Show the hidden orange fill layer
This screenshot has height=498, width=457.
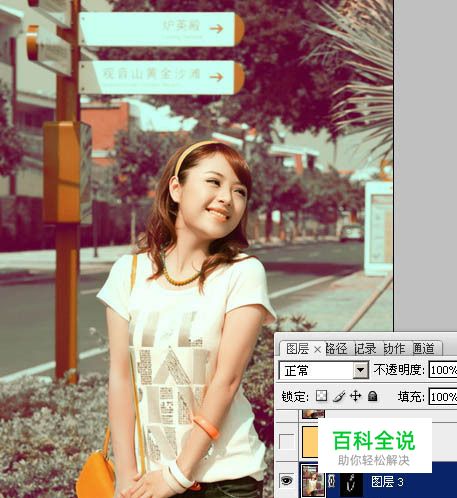coord(287,442)
